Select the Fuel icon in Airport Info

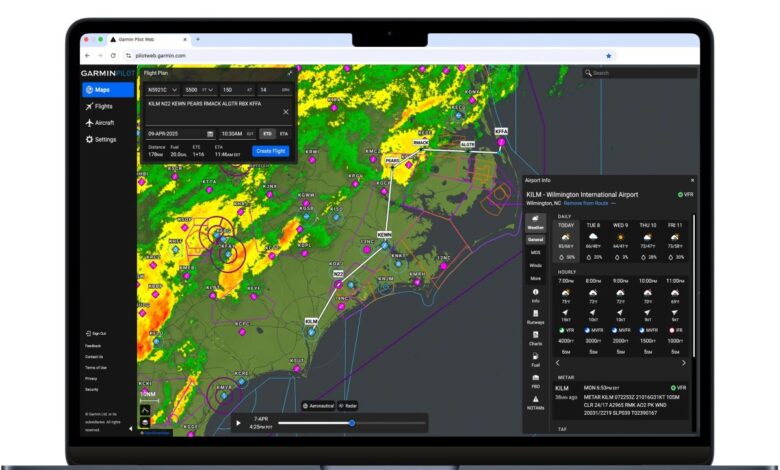tap(536, 362)
